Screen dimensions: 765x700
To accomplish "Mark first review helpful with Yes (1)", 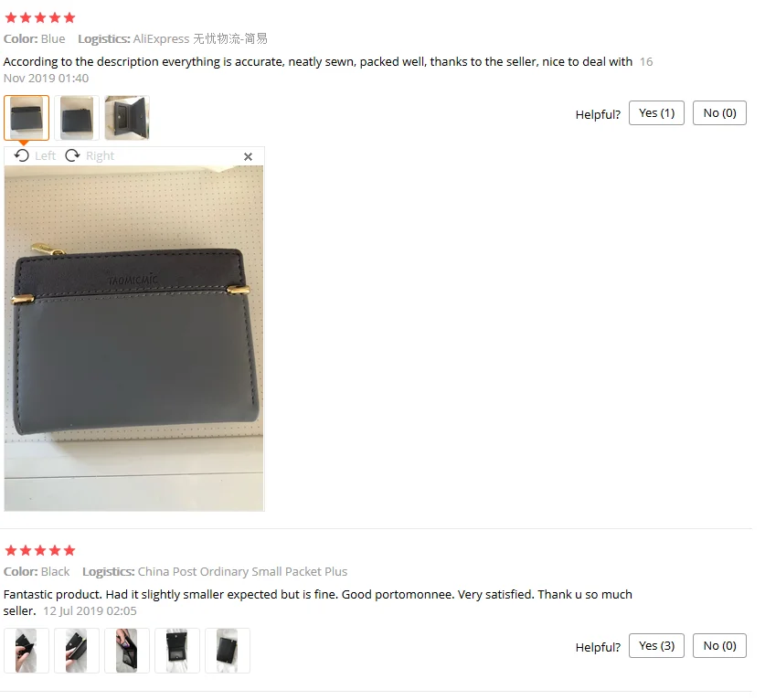I will pyautogui.click(x=656, y=113).
